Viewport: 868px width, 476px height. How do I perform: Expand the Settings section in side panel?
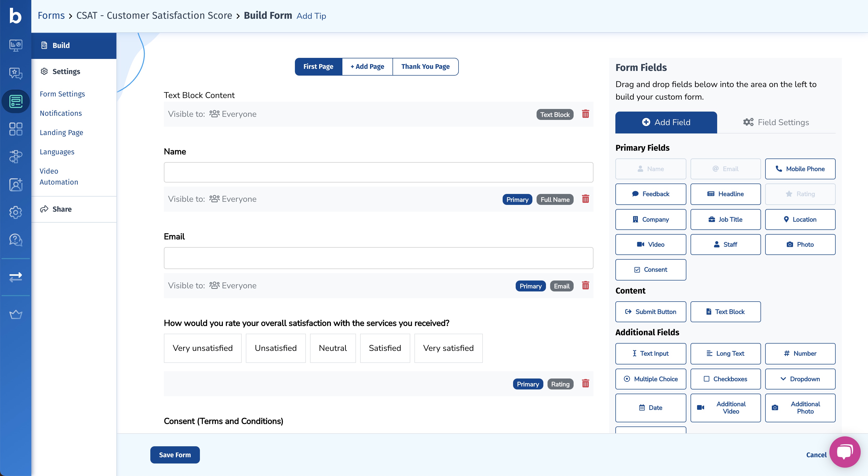point(66,71)
